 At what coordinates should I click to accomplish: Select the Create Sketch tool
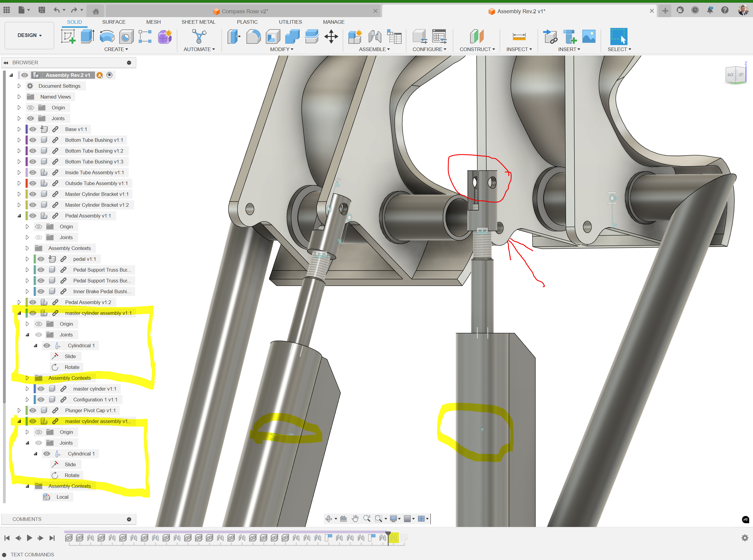(x=69, y=37)
